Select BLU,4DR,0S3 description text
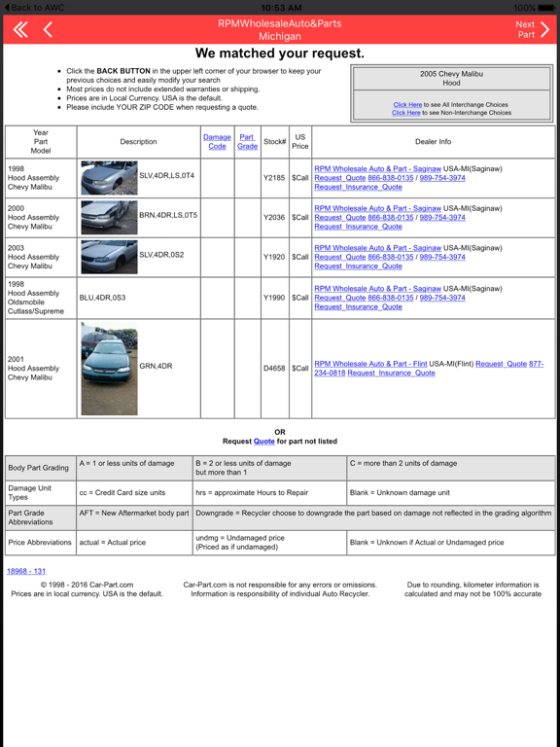This screenshot has width=560, height=747. pyautogui.click(x=102, y=298)
